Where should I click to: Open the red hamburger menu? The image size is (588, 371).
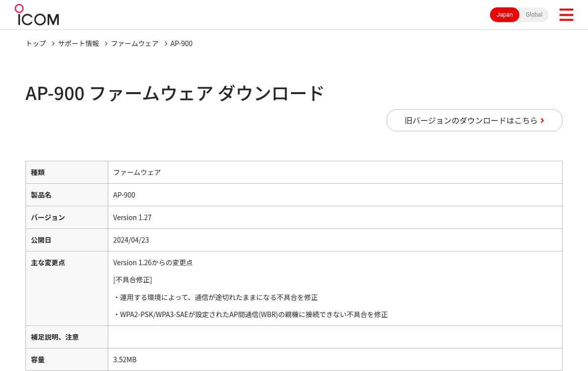click(566, 15)
